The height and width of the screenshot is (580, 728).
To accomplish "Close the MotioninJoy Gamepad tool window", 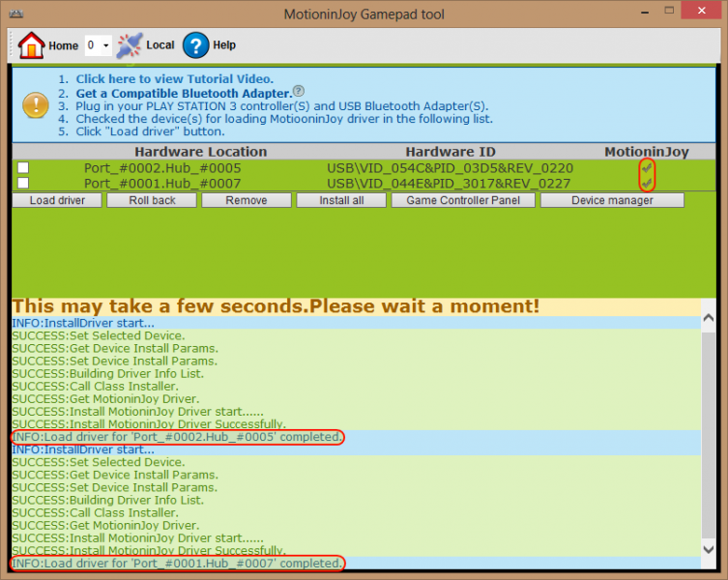I will (x=702, y=11).
